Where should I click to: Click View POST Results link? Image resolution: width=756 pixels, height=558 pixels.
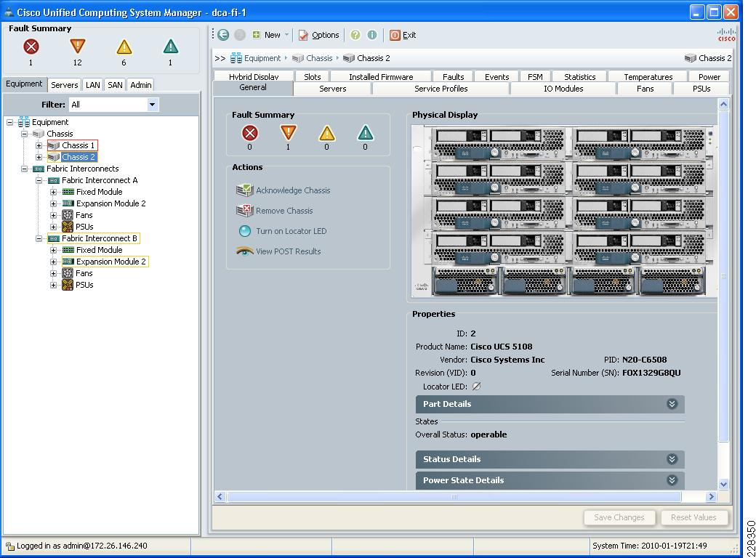click(x=289, y=251)
